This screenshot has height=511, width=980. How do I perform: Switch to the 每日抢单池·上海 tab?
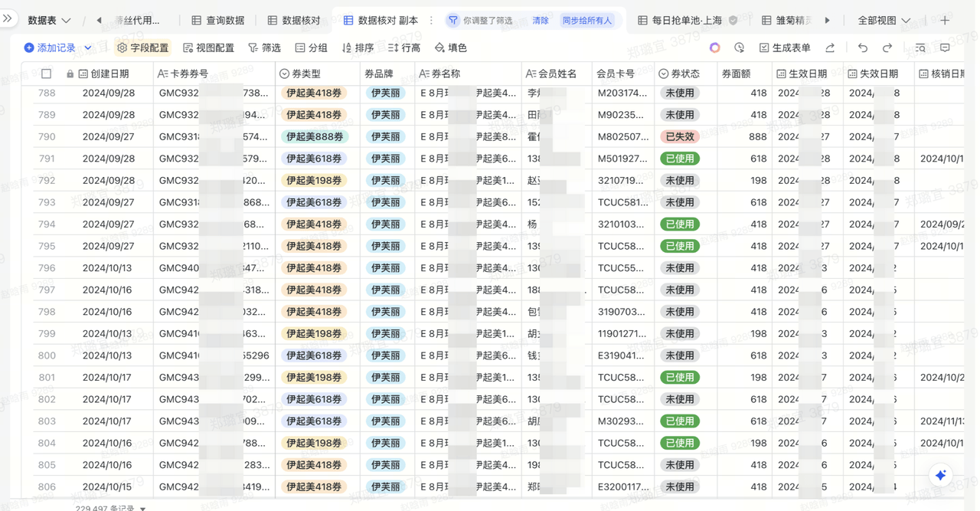680,21
